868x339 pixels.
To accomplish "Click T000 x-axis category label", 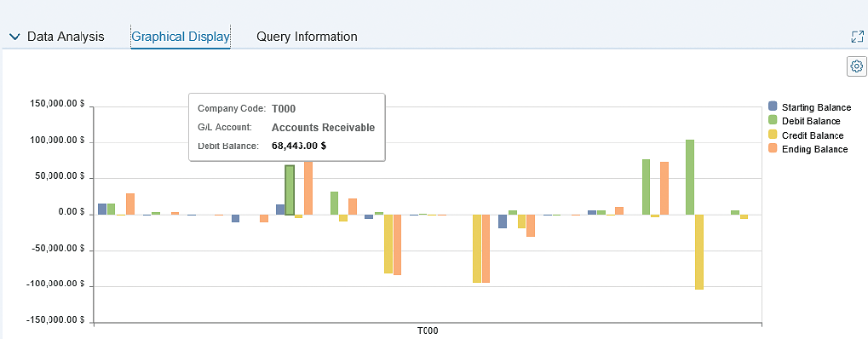I will (x=428, y=331).
